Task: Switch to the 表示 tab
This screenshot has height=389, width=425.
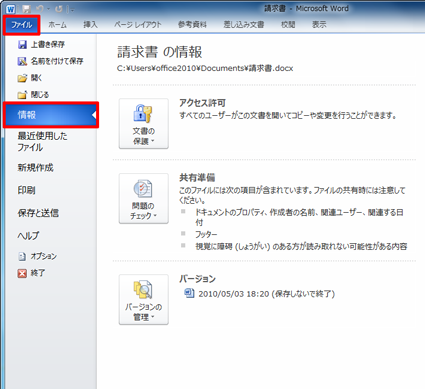Action: [319, 25]
